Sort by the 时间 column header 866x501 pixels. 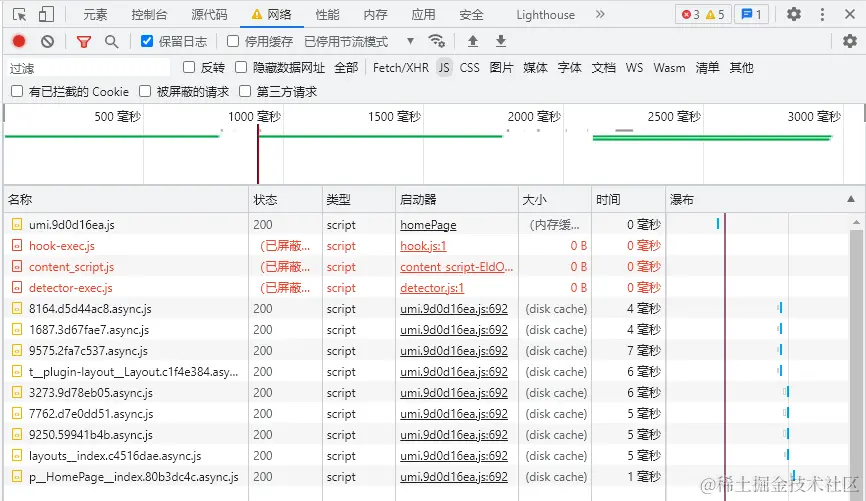pyautogui.click(x=629, y=199)
